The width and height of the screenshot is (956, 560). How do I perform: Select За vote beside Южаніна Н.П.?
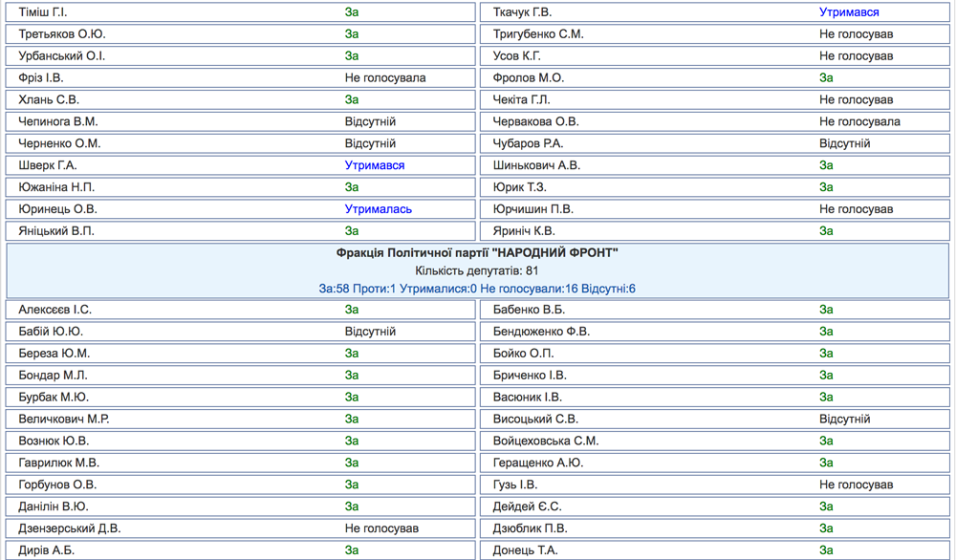(351, 187)
